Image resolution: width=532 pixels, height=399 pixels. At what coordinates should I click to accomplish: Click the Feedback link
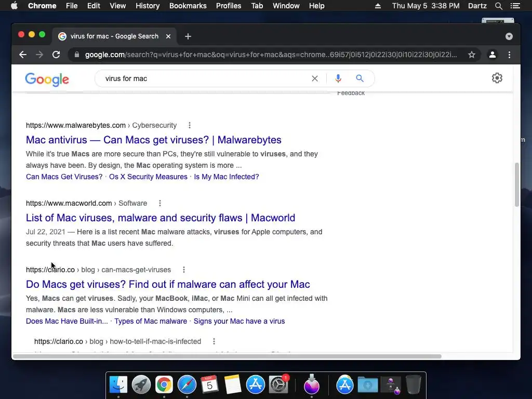(351, 94)
